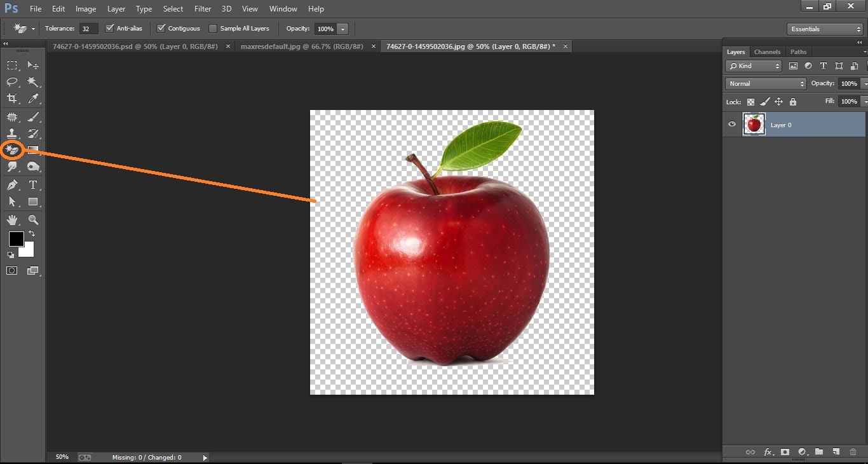Select the Zoom tool
Screen dimensions: 868x464
tap(33, 220)
